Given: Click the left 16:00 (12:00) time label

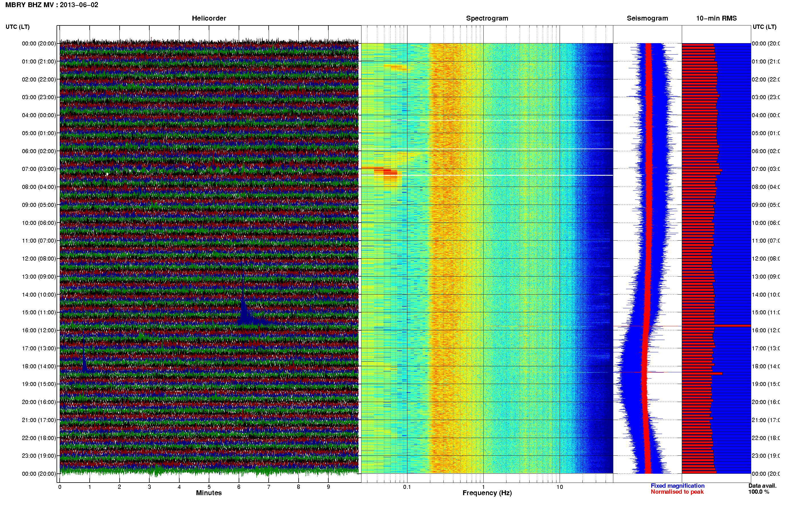Looking at the screenshot, I should pos(39,330).
